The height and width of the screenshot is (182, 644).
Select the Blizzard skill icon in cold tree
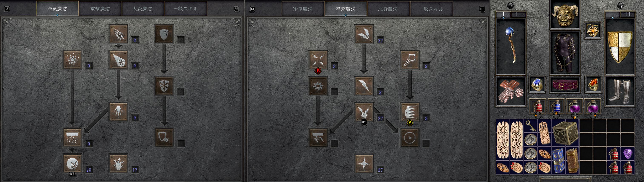(72, 138)
